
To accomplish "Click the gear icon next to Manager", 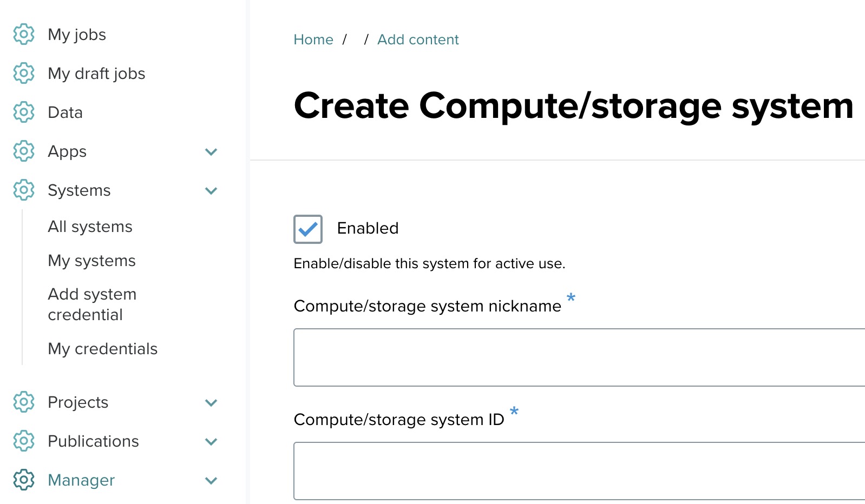I will [24, 480].
